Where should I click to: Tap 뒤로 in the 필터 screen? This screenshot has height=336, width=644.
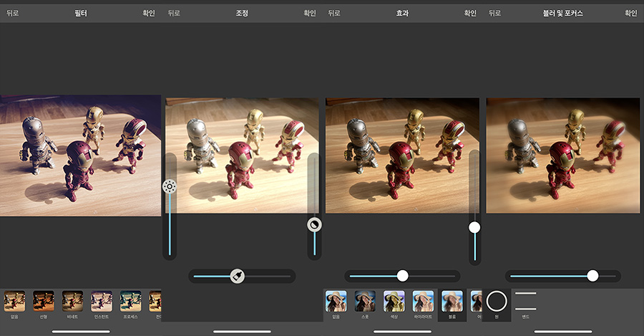point(12,13)
